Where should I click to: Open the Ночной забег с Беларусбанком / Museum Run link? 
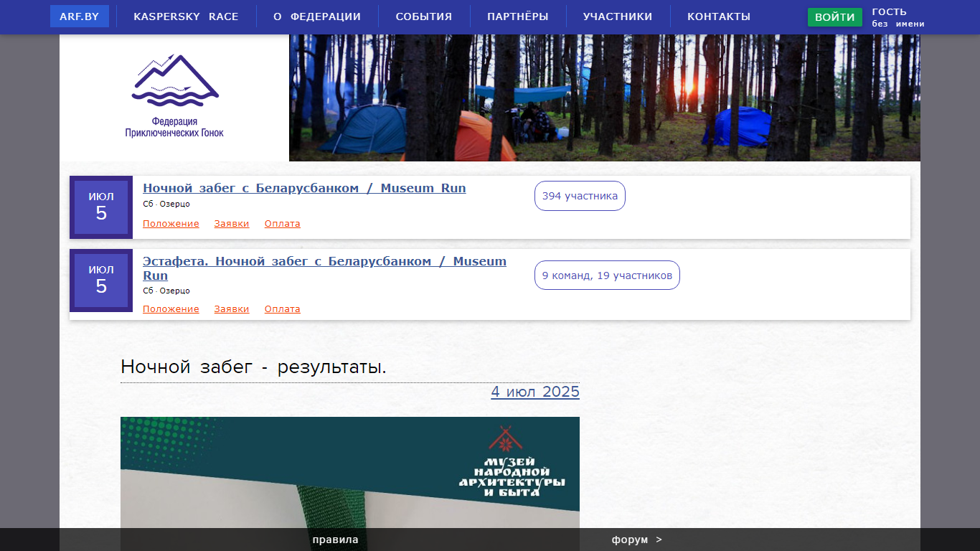[304, 188]
